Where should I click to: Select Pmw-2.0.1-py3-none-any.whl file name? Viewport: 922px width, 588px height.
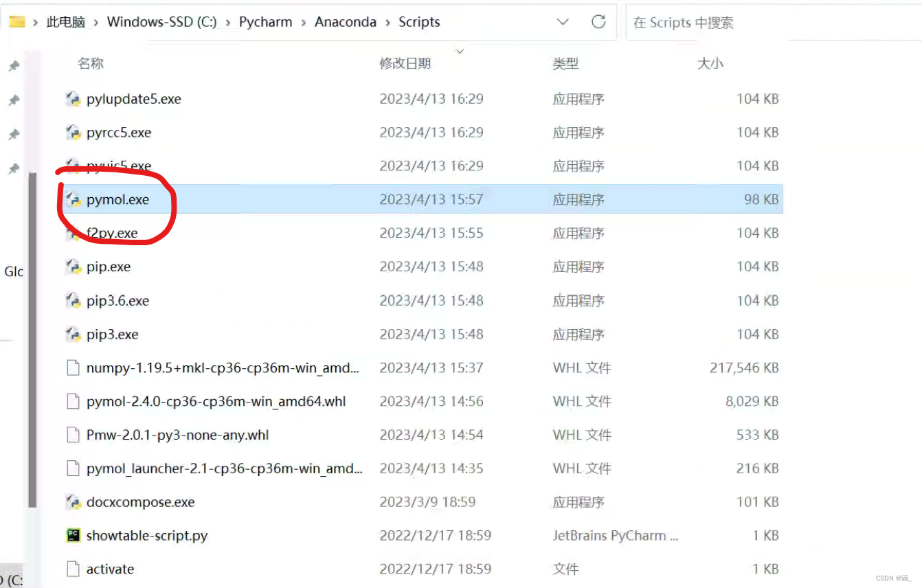coord(178,436)
